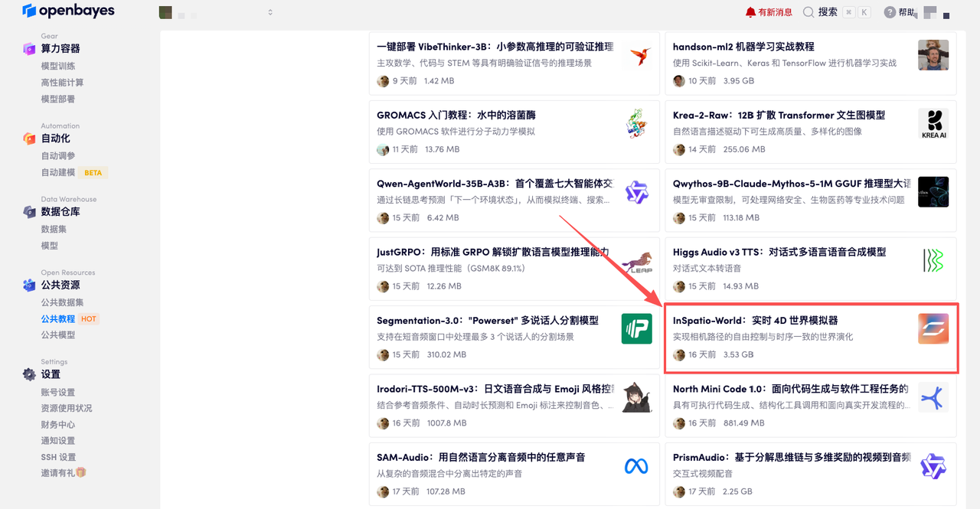The height and width of the screenshot is (509, 980).
Task: Click the Higgs Audio green waveform logo
Action: coord(933,260)
